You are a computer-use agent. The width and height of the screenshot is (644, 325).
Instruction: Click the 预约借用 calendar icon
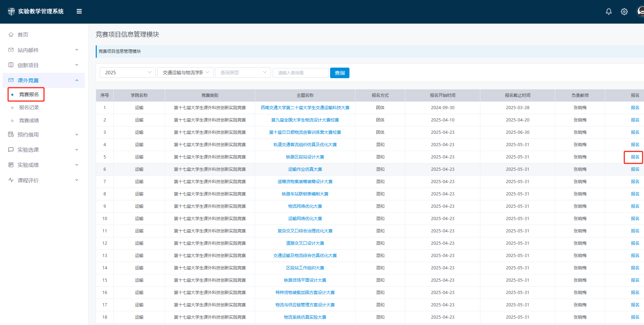click(11, 135)
